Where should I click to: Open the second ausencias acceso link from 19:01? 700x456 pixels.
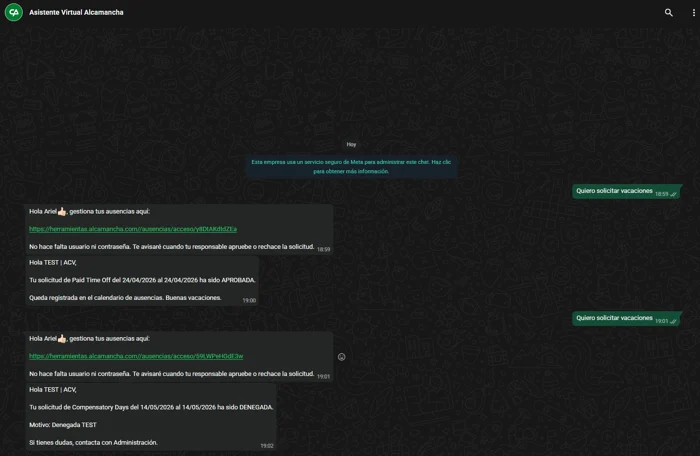136,356
